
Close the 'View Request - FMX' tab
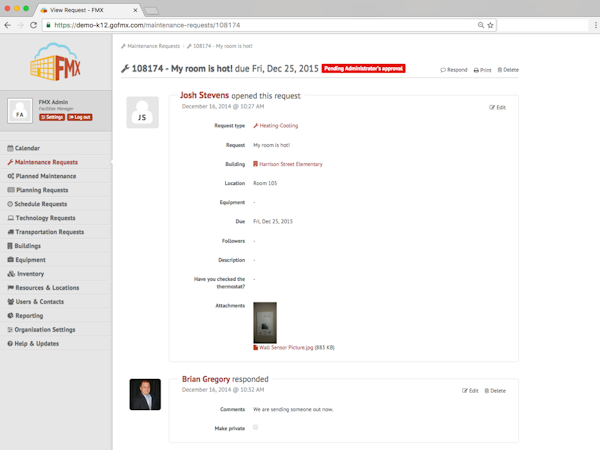(x=135, y=10)
